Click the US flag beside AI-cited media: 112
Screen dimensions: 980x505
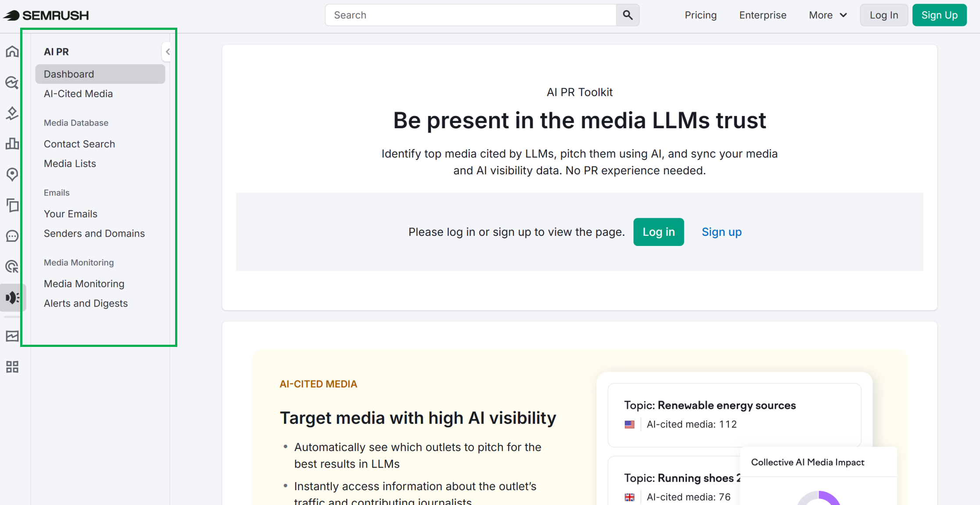point(629,425)
